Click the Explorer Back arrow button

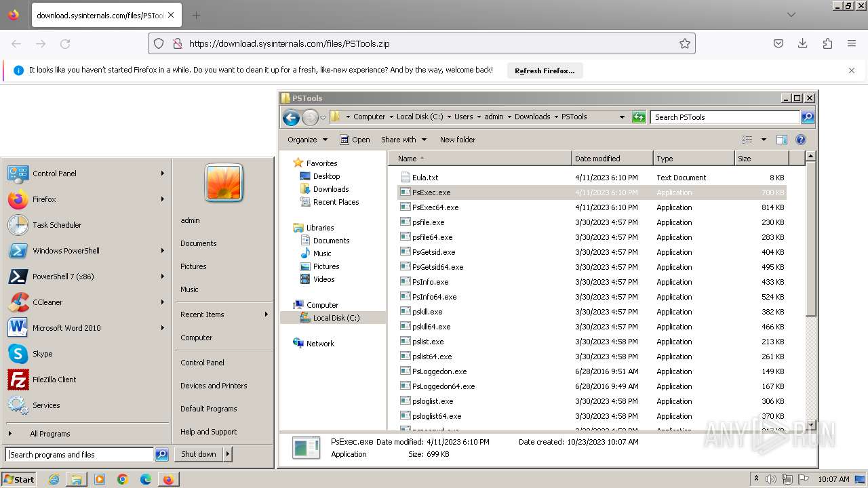(292, 117)
